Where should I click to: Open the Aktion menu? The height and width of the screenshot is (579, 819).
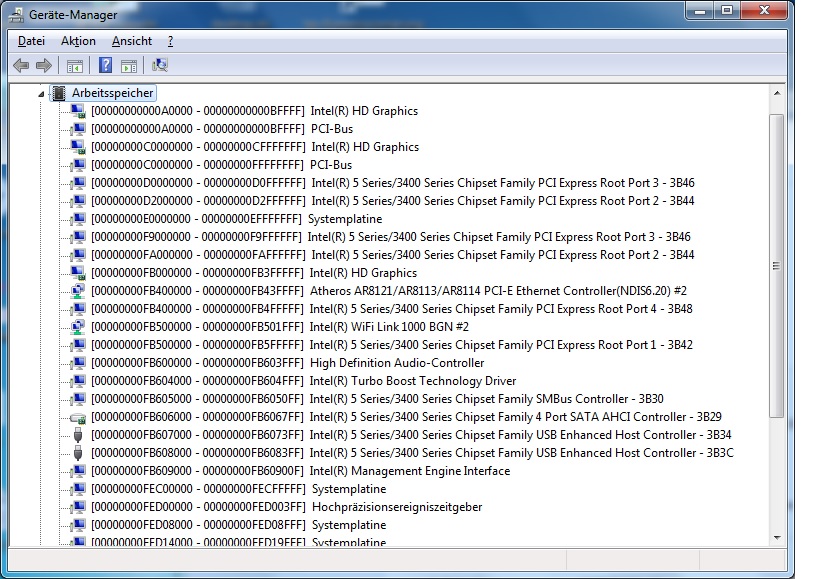pos(78,41)
